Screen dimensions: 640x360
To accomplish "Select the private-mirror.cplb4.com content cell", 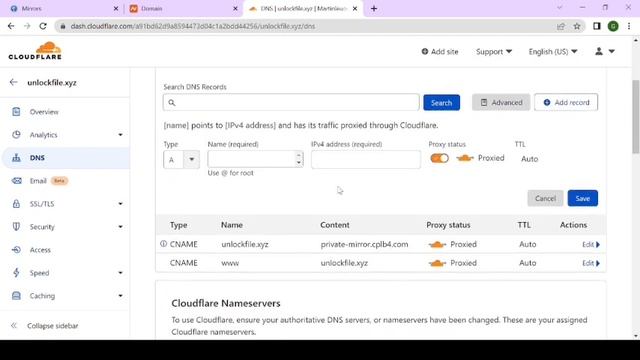I will click(364, 244).
